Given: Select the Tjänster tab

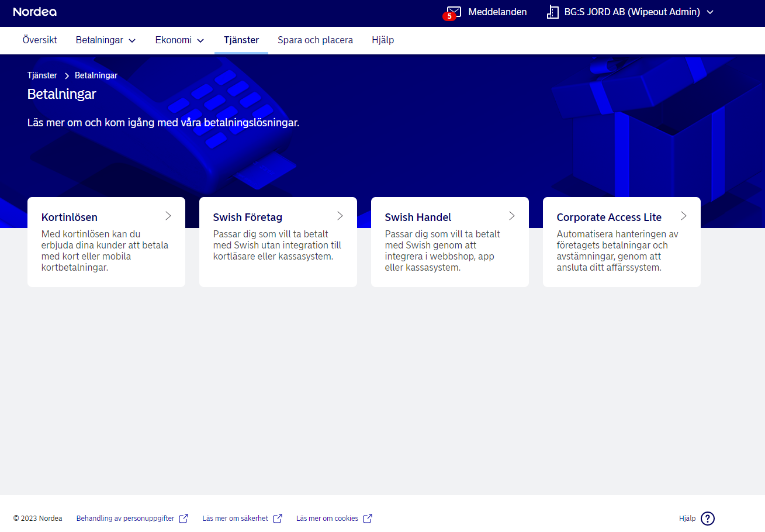Looking at the screenshot, I should [x=241, y=40].
